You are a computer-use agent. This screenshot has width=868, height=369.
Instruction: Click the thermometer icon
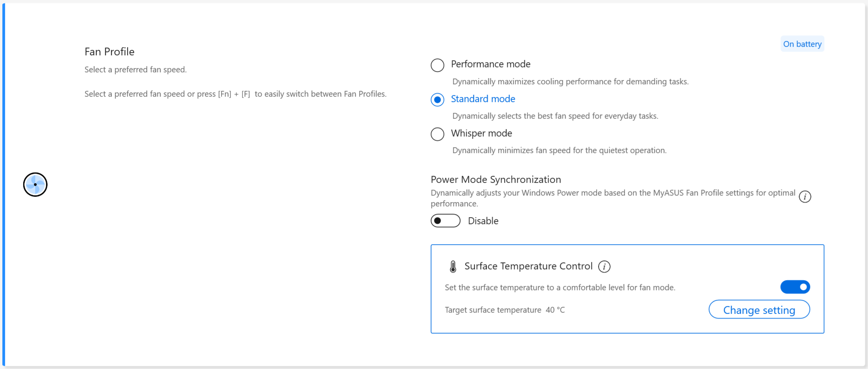[453, 267]
